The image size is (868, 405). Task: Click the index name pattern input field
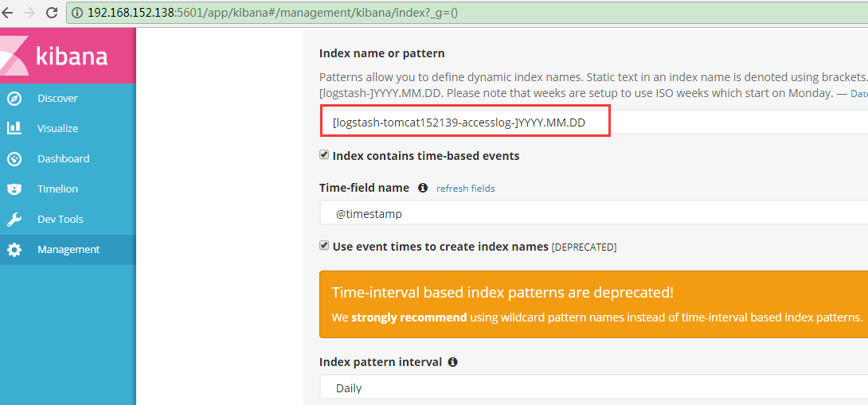pos(593,123)
